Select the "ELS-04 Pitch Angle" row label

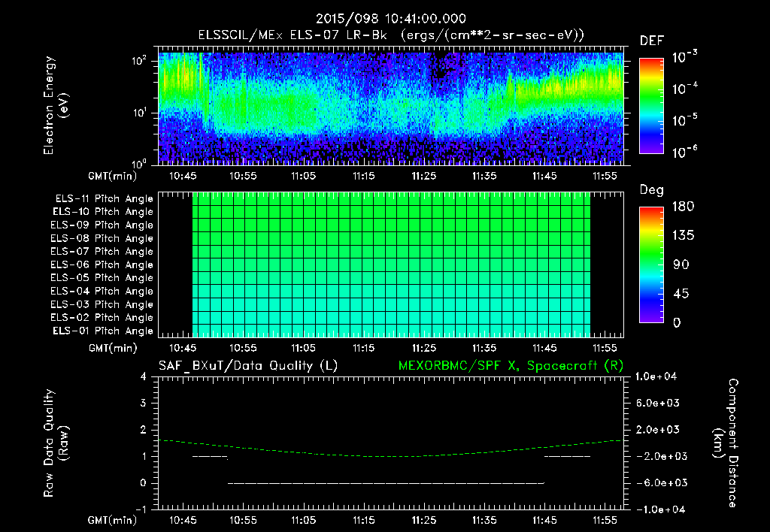(102, 291)
